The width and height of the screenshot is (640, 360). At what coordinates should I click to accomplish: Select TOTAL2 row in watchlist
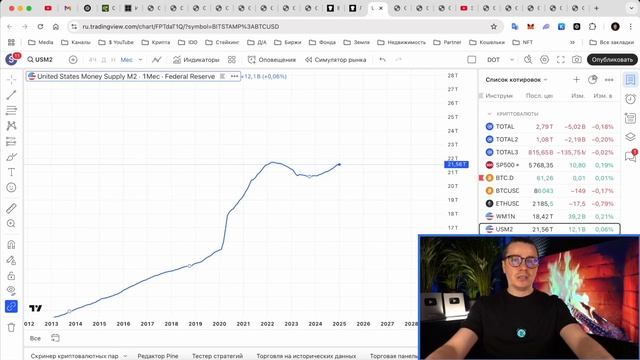(549, 139)
